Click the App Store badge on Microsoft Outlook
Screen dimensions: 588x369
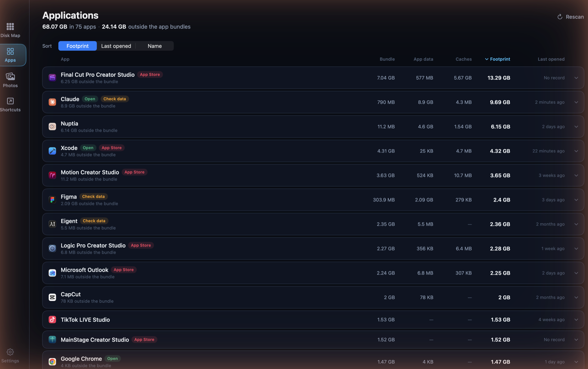tap(123, 270)
